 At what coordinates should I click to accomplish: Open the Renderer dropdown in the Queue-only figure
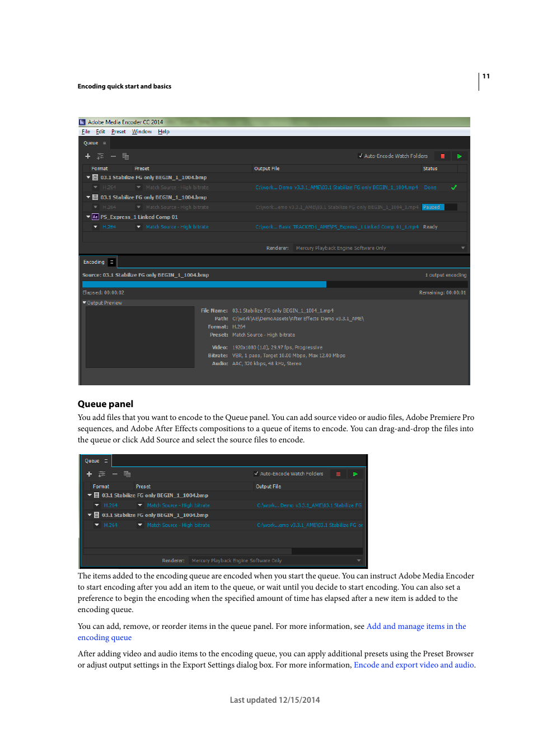(x=276, y=561)
